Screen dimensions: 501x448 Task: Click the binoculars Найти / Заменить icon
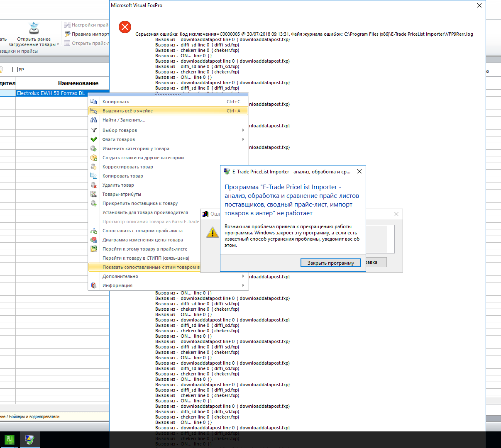[94, 120]
